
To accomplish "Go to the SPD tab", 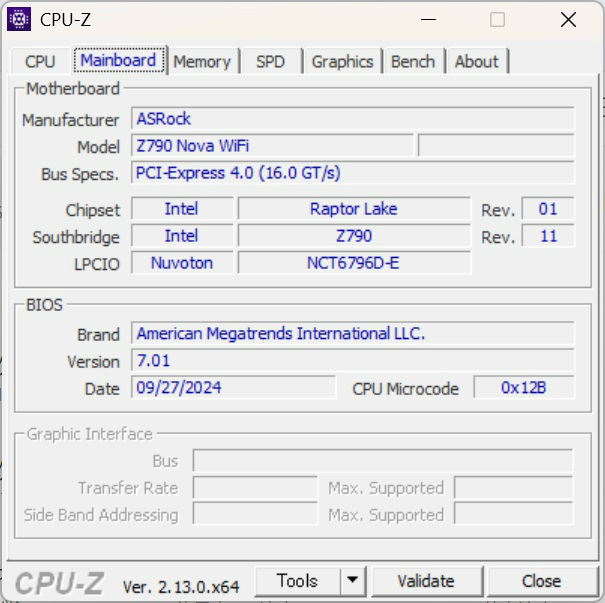I will point(270,61).
